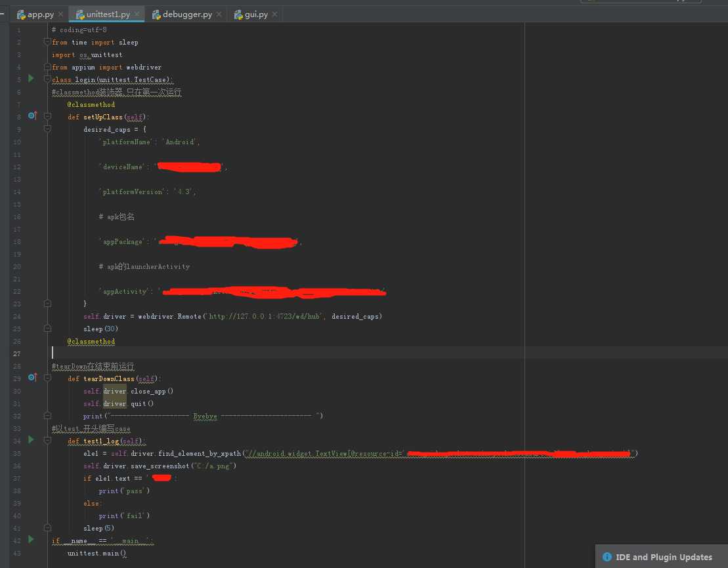Close the unittest1.py tab
This screenshot has height=568, width=728.
(137, 14)
